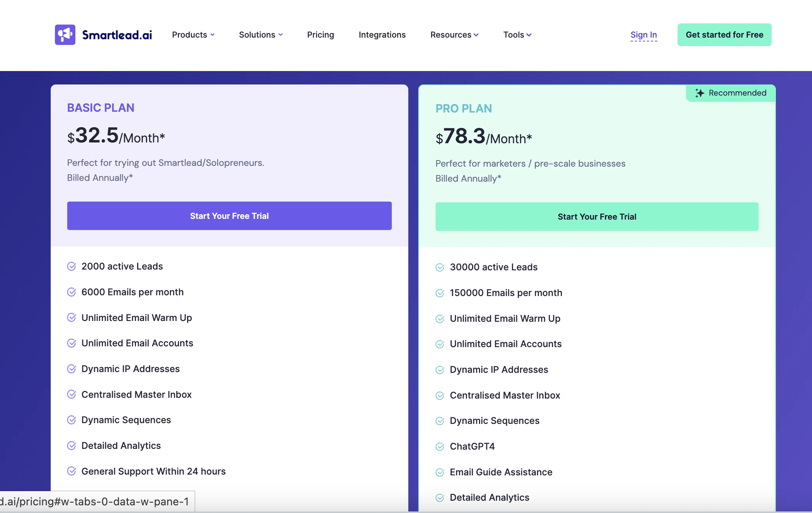Click the checkmark beside Email Guide Assistance
The height and width of the screenshot is (513, 812).
pos(440,472)
